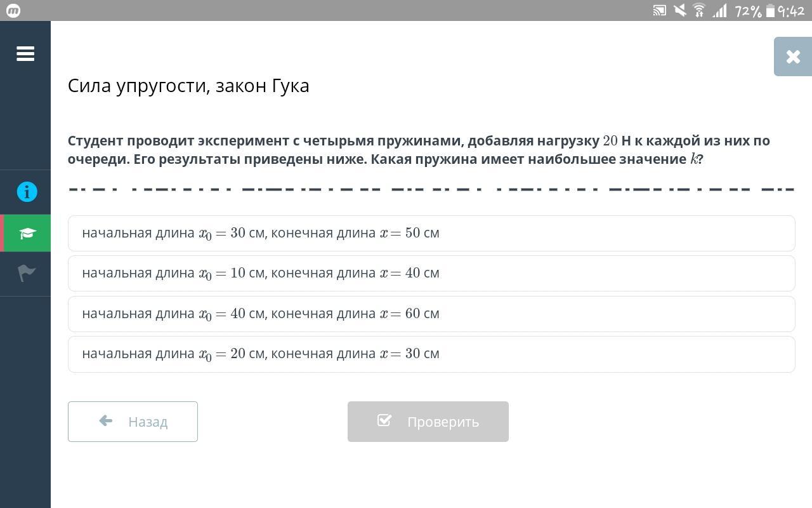812x508 pixels.
Task: Click the heading Сила упругости, закон Гука
Action: point(188,86)
